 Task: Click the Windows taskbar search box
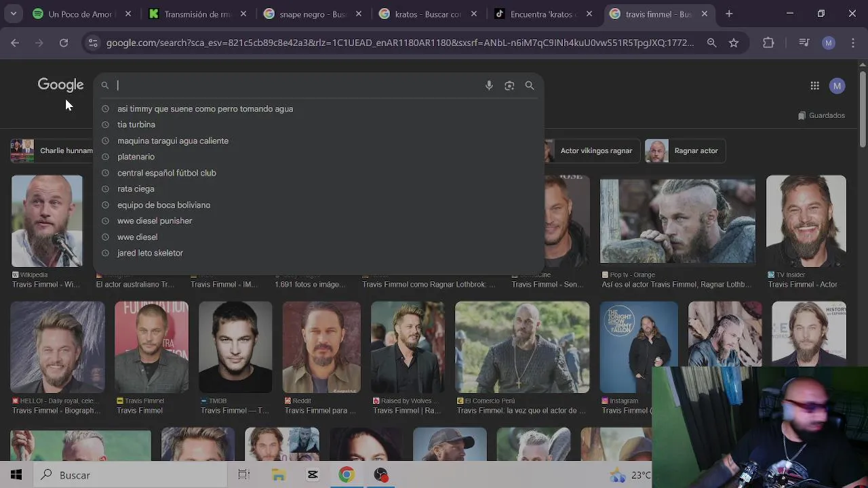pos(130,475)
